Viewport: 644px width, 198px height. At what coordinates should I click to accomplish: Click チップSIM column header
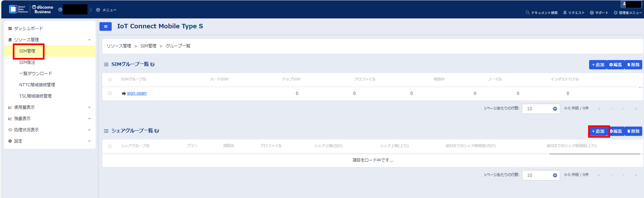pyautogui.click(x=291, y=79)
